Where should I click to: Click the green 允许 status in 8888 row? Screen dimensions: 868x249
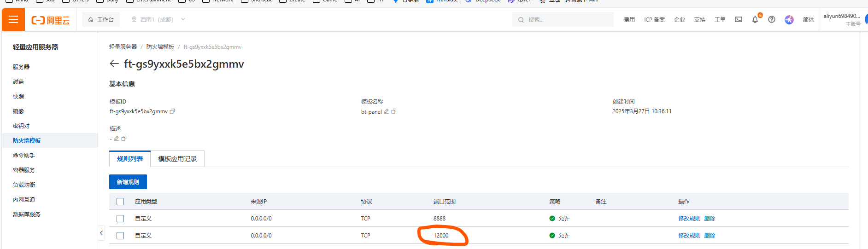pos(559,219)
